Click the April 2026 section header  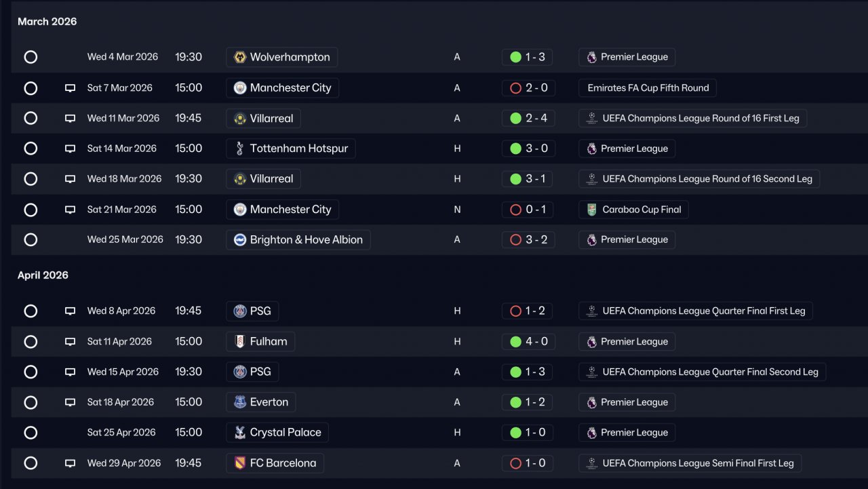43,275
